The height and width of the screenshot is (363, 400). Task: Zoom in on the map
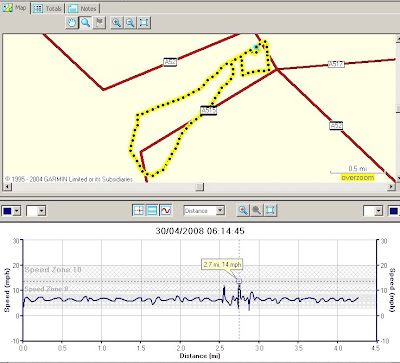116,23
